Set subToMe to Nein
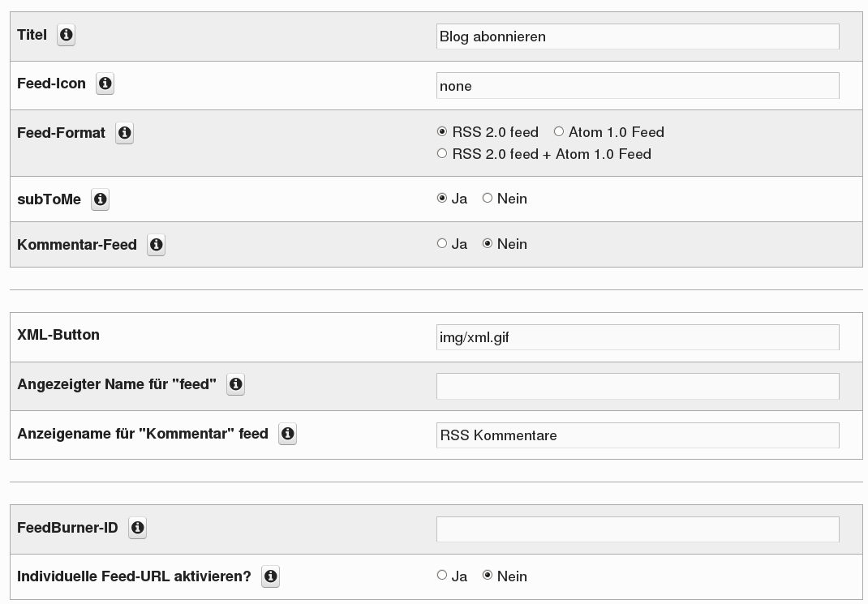Viewport: 868px width, 604px height. tap(488, 199)
